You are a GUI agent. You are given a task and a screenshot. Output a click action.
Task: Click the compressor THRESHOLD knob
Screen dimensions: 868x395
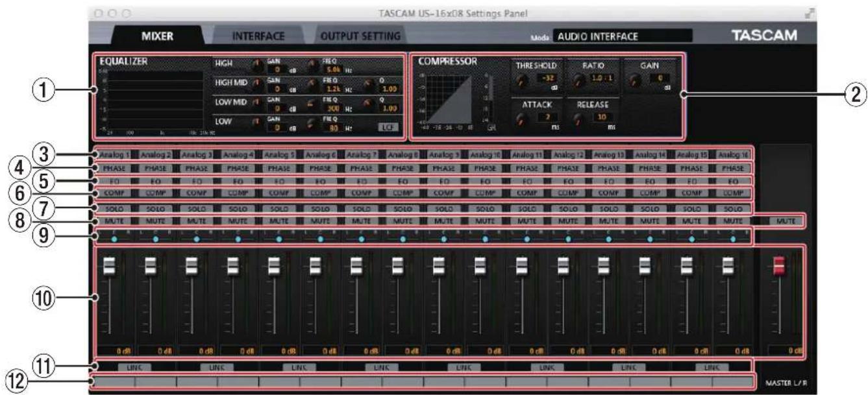click(521, 80)
